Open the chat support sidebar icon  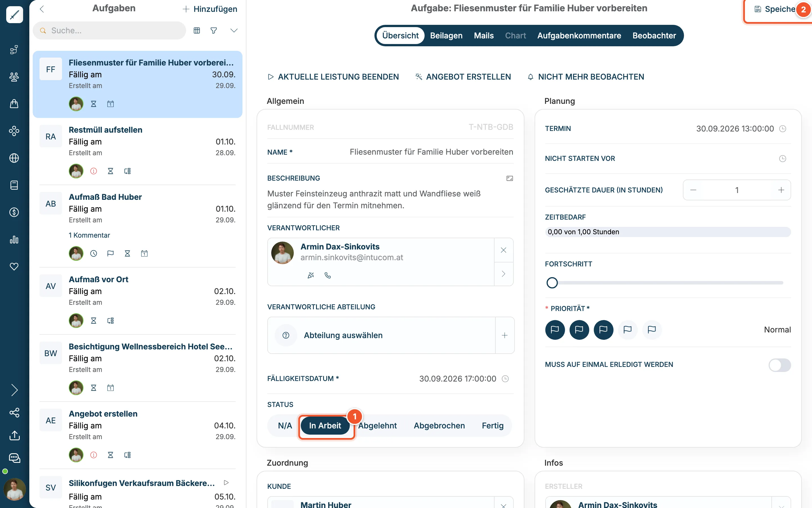14,458
